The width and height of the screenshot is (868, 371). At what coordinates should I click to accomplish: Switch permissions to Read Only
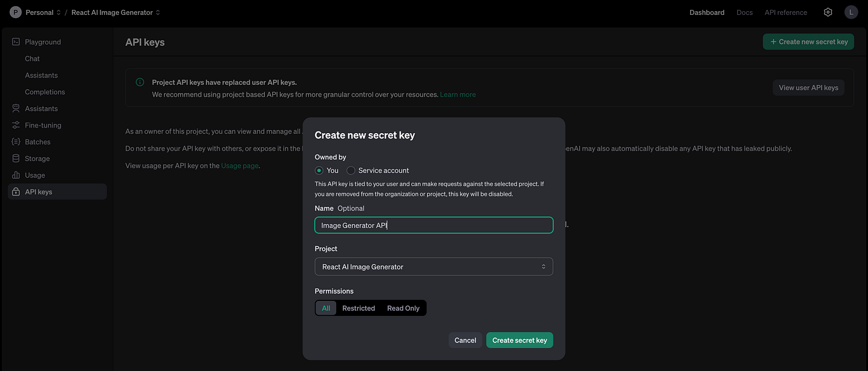(x=403, y=308)
